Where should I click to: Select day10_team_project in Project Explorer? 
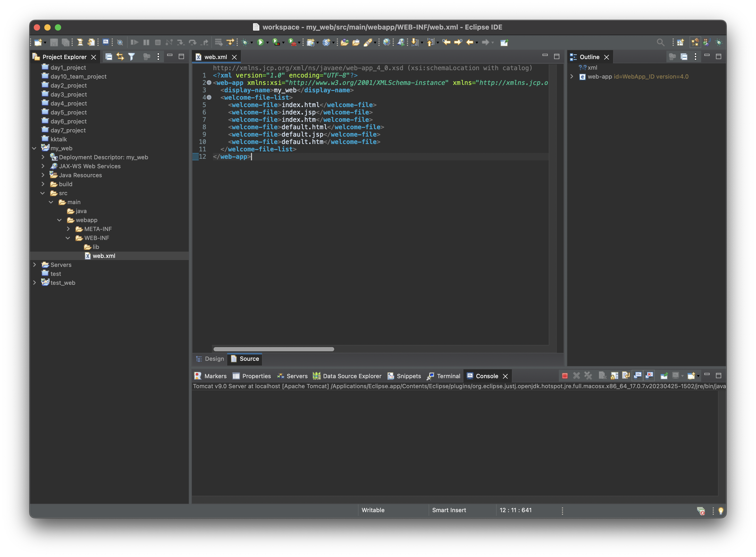(78, 76)
